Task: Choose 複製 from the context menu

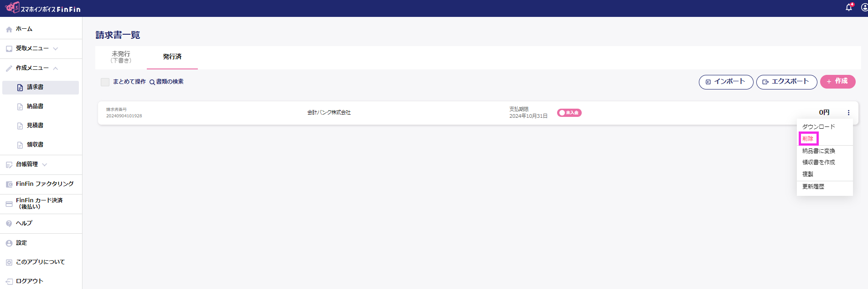Action: tap(808, 174)
